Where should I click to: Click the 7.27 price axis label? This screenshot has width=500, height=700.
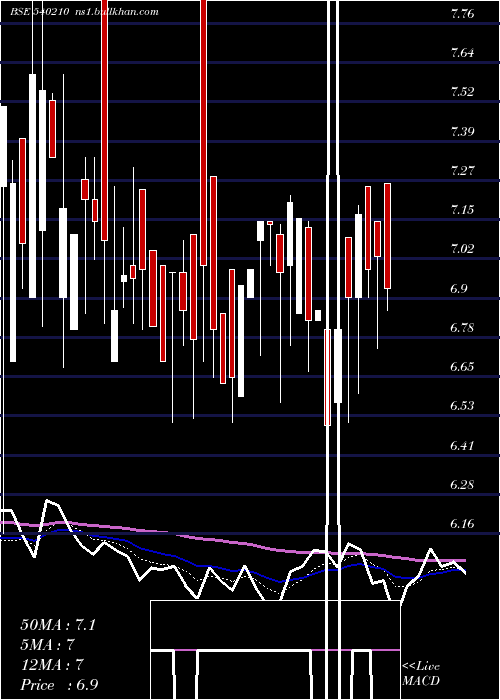coord(462,171)
